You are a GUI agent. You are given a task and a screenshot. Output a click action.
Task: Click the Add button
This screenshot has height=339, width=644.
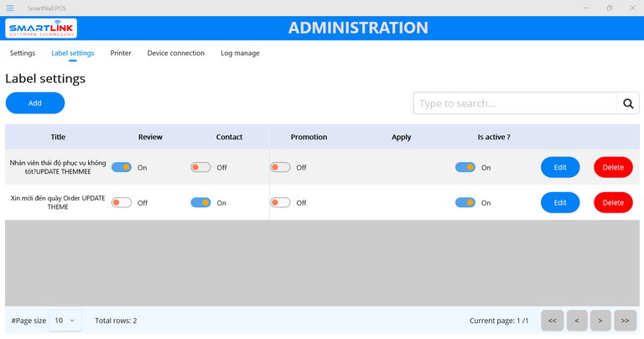coord(35,103)
